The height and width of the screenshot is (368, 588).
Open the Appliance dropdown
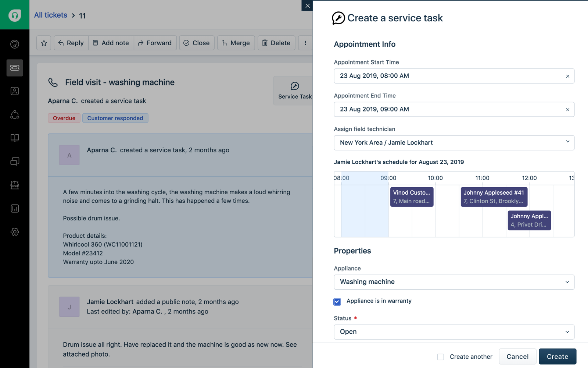click(x=453, y=282)
